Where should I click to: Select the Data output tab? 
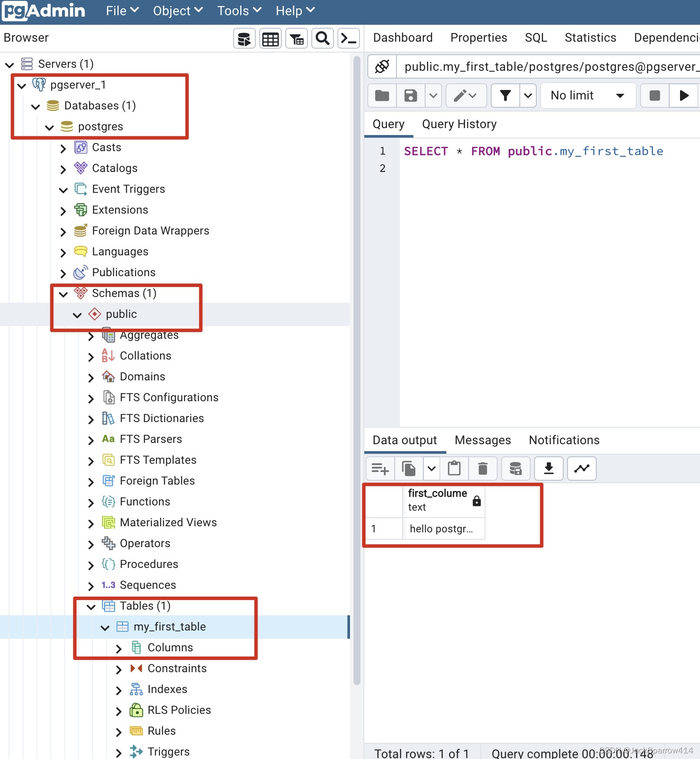pos(405,440)
